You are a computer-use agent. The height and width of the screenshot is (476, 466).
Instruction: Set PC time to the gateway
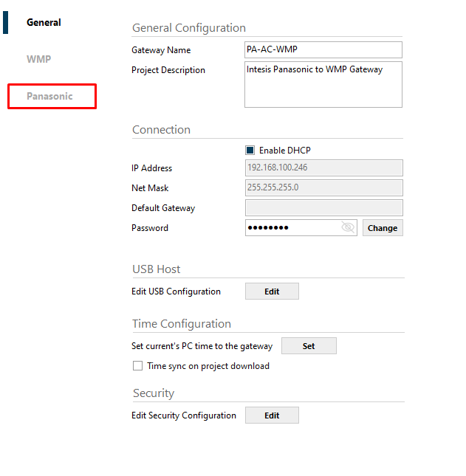(x=309, y=346)
